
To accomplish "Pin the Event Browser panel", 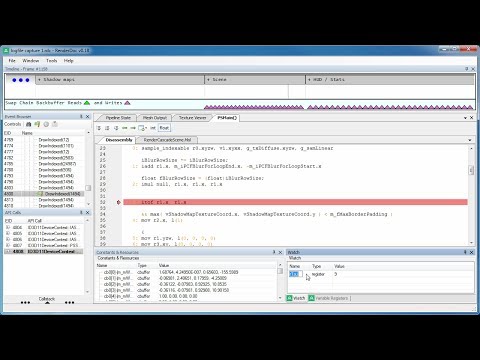I will pos(81,117).
